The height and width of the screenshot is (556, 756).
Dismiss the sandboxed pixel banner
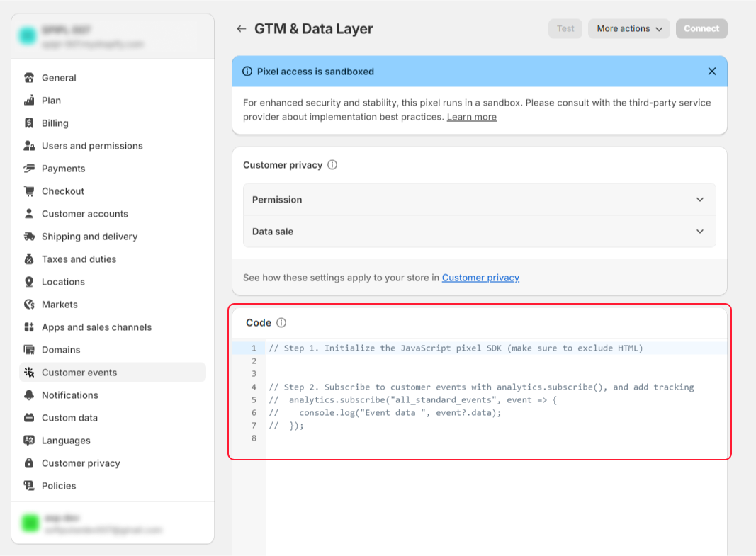[x=711, y=71]
